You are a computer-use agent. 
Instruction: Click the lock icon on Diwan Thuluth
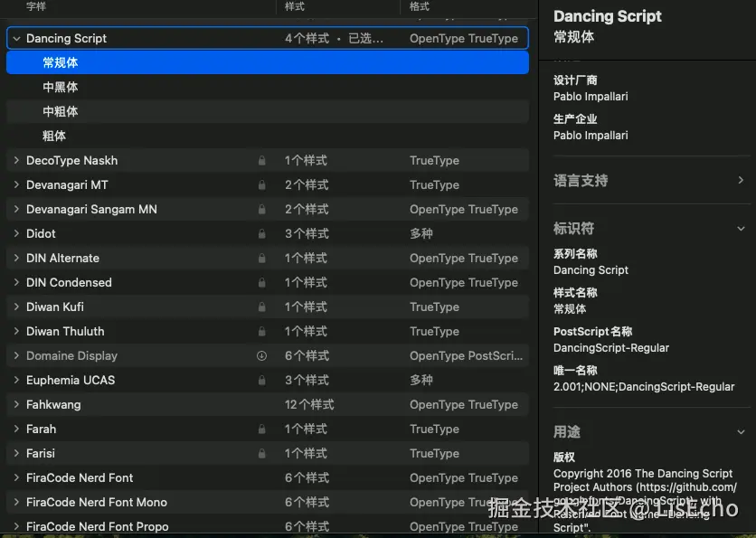point(262,331)
